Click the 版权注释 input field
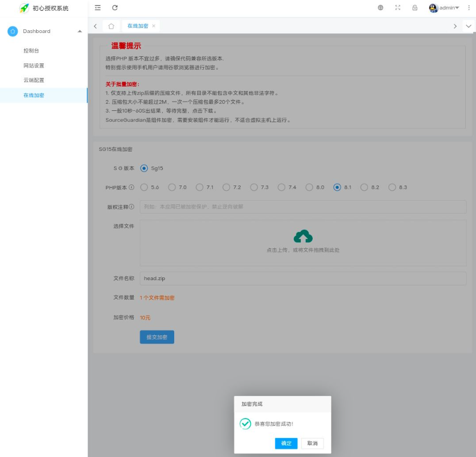Viewport: 476px width, 457px height. pos(303,207)
